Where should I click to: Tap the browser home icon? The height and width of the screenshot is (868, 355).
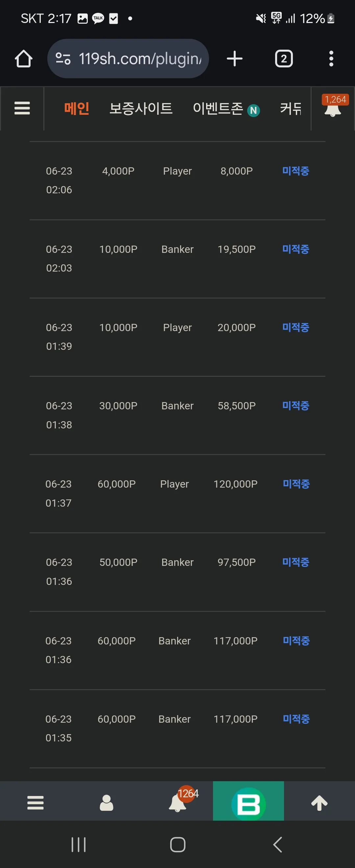click(24, 59)
